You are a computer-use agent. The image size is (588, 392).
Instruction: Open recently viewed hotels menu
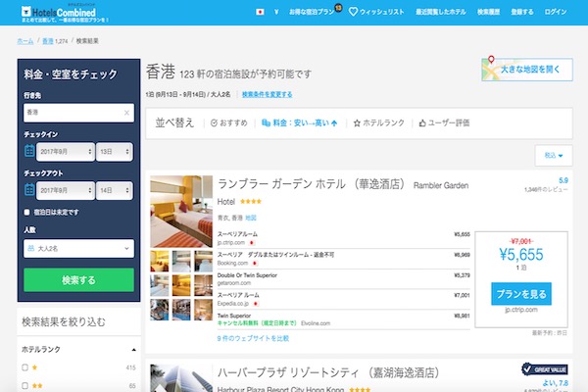coord(441,12)
